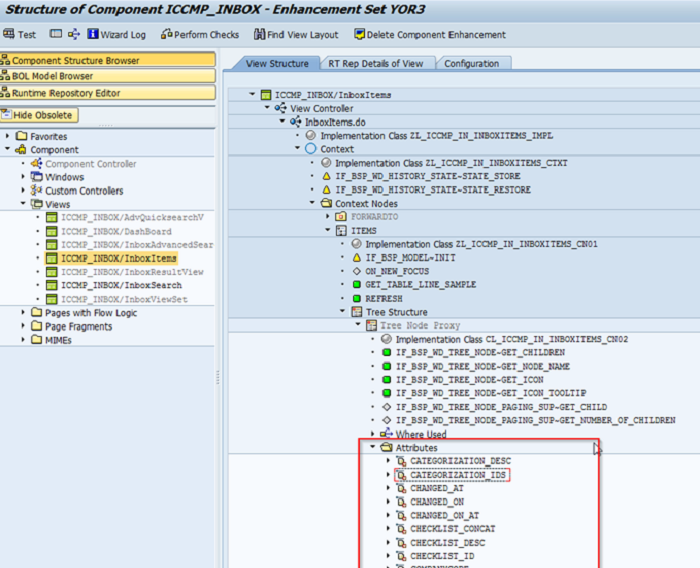This screenshot has height=568, width=700.
Task: Click the STATE_RESTORE warning triangle icon
Action: pyautogui.click(x=326, y=189)
